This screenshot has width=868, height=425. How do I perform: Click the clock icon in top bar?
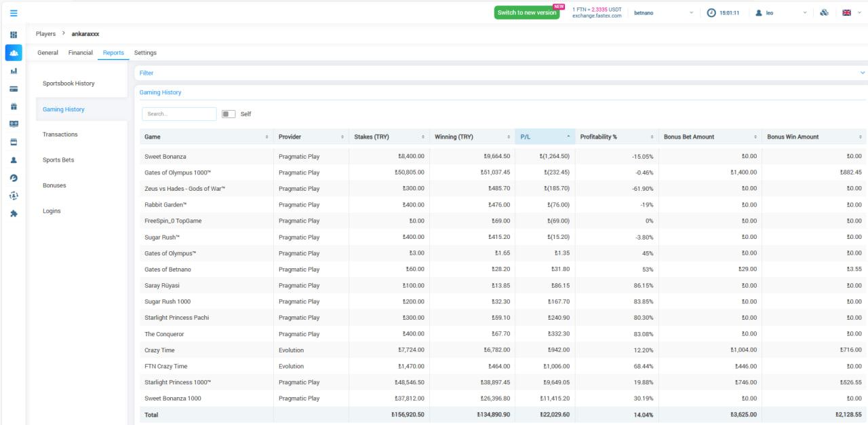(x=711, y=13)
